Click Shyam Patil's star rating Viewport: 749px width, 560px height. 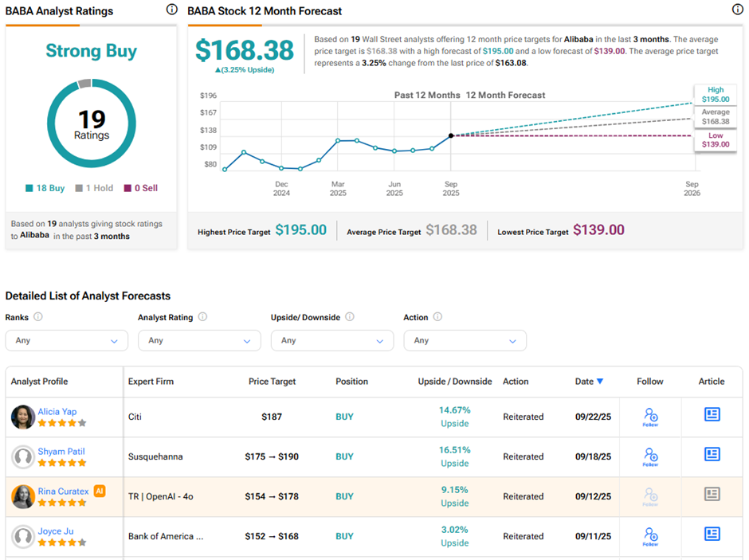[x=62, y=463]
